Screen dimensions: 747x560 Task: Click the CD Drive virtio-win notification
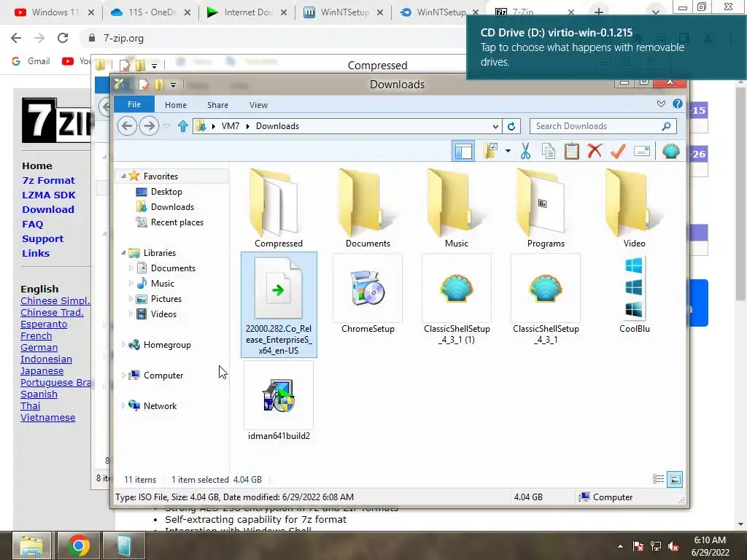(x=606, y=47)
